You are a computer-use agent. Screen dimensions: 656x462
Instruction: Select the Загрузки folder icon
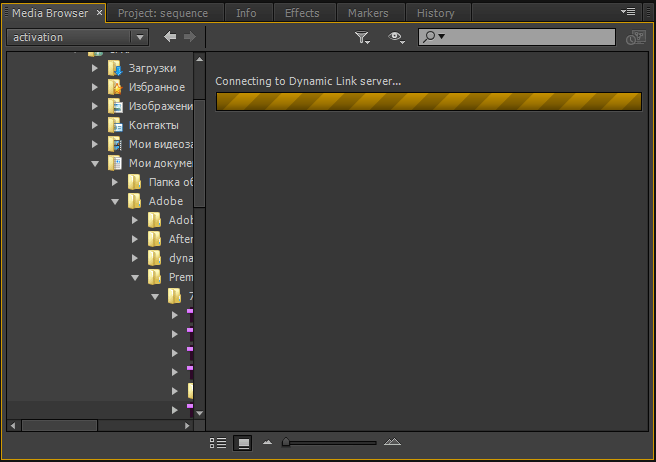tap(115, 68)
